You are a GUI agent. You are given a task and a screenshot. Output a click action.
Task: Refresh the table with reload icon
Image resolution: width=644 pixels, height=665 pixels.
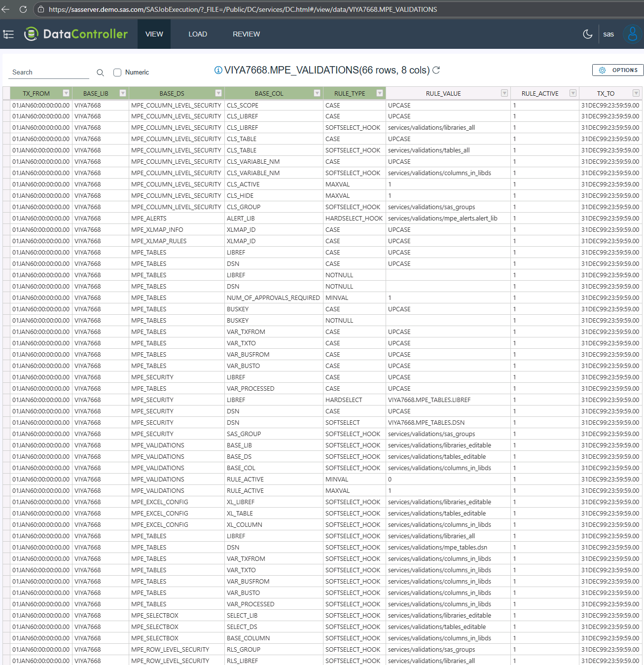[x=436, y=70]
